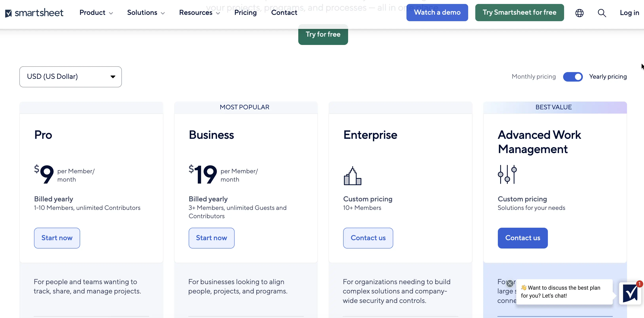The height and width of the screenshot is (318, 644).
Task: Open site search magnifier icon
Action: pos(602,13)
